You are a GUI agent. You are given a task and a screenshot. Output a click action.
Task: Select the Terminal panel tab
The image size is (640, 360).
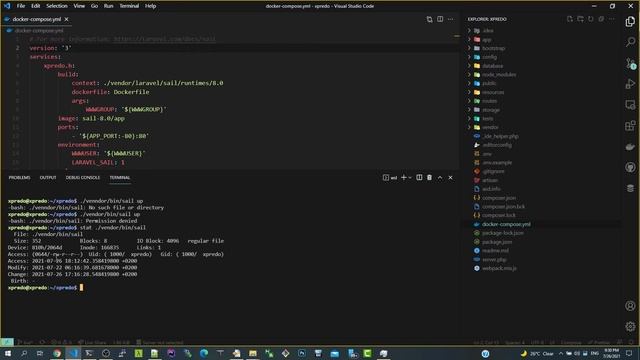120,178
